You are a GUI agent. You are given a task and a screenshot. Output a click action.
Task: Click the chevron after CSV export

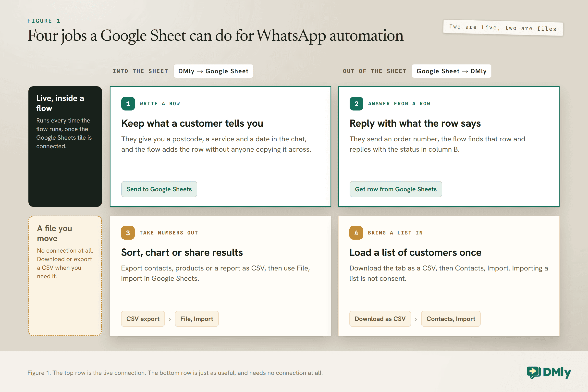coord(170,319)
